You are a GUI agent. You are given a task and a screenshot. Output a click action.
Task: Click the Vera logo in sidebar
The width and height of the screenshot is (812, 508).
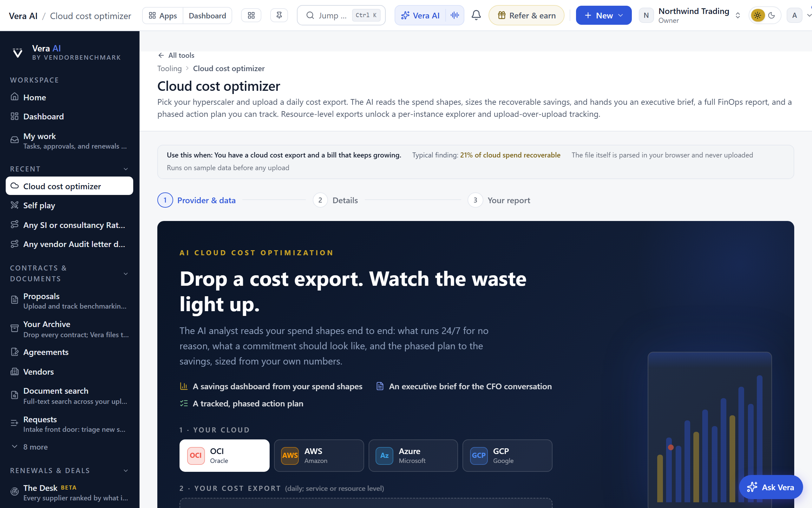point(17,53)
